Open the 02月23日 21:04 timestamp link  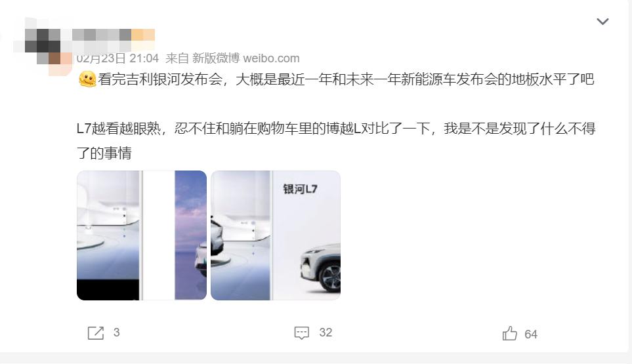click(117, 58)
